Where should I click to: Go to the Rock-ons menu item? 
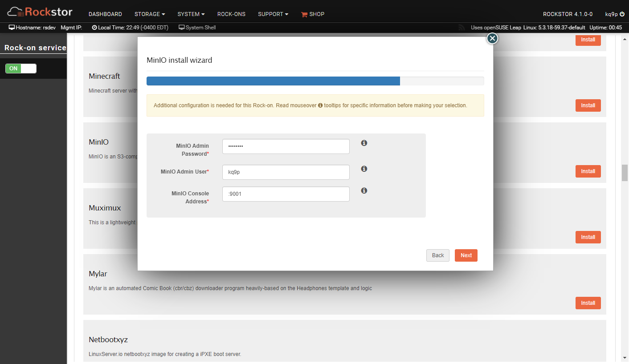point(231,14)
